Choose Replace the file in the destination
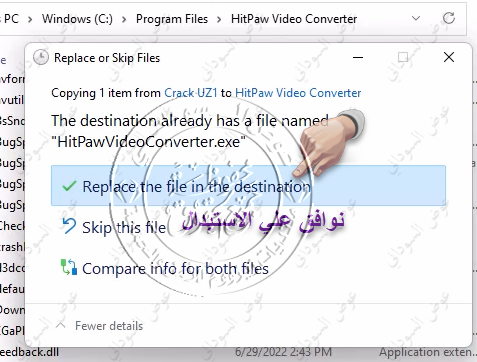 click(x=248, y=185)
